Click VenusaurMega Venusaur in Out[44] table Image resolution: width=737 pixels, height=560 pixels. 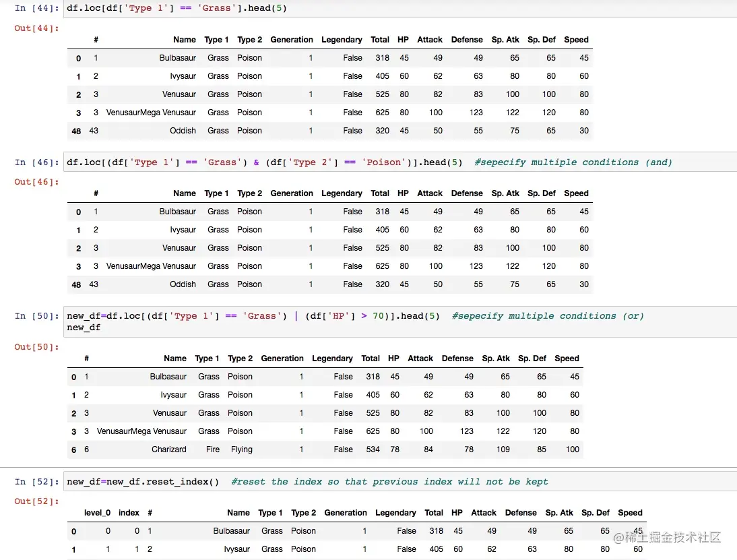click(x=151, y=113)
